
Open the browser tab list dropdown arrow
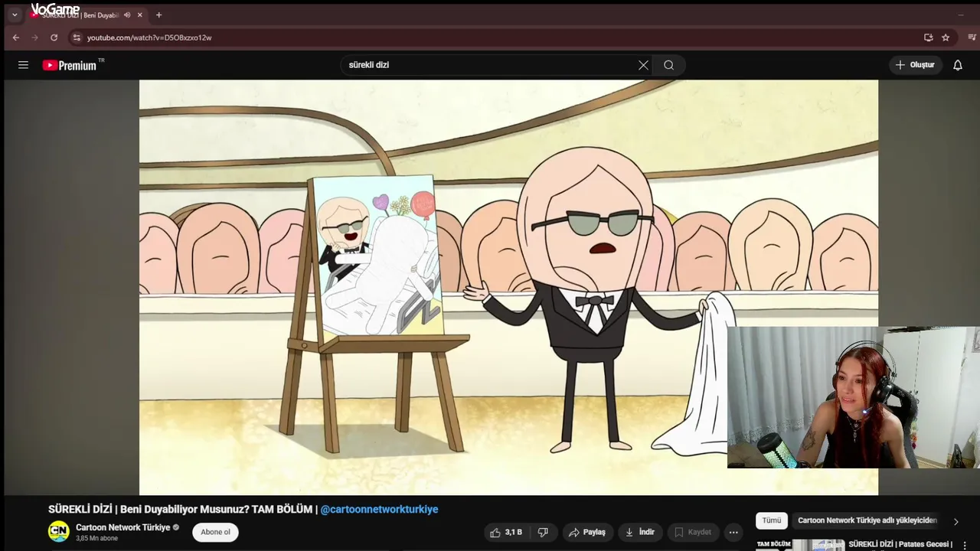tap(14, 15)
